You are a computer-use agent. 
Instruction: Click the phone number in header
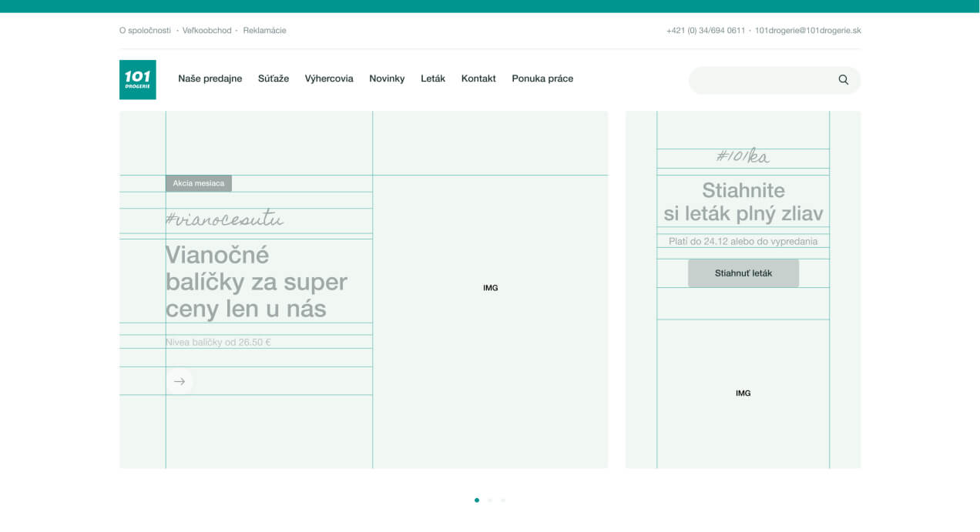(x=706, y=31)
